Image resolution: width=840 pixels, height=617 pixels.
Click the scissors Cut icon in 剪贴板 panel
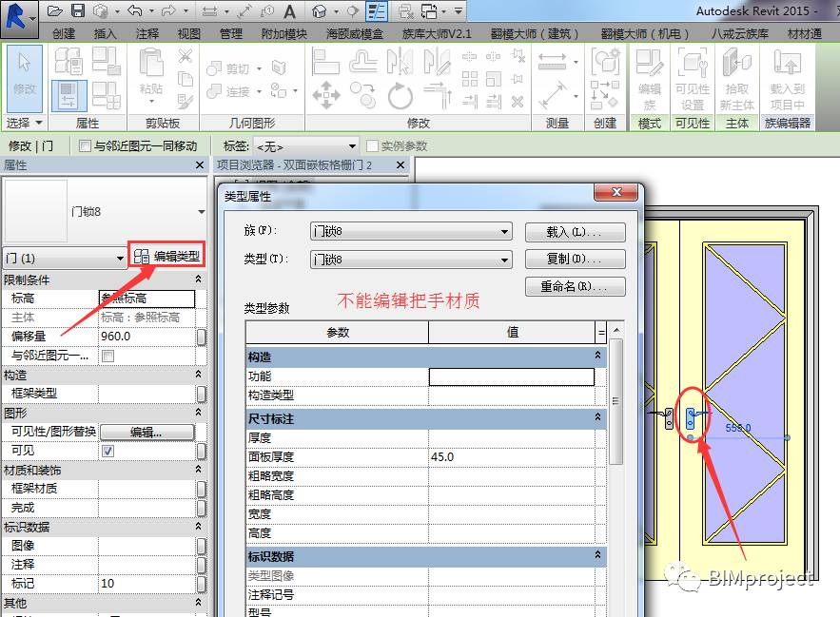186,56
